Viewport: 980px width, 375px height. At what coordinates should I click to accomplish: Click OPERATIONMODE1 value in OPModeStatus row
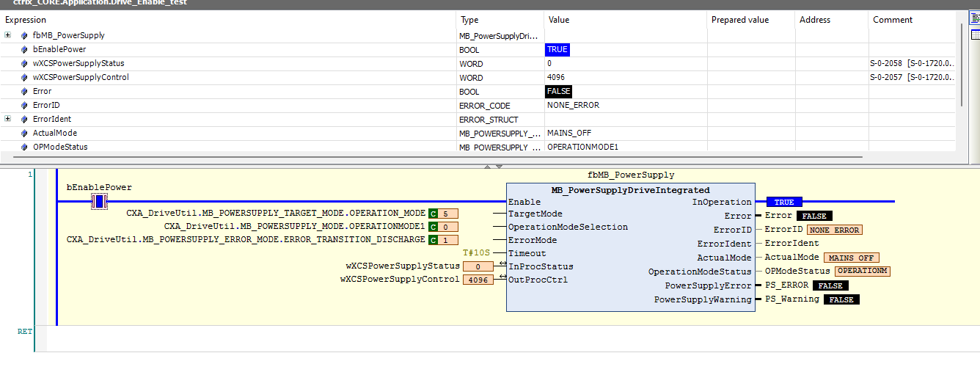582,148
